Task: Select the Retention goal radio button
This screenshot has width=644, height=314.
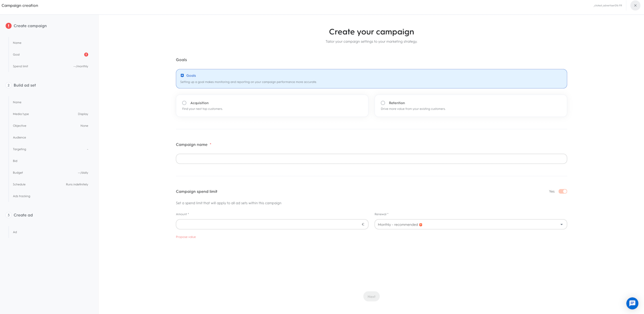Action: pyautogui.click(x=383, y=103)
